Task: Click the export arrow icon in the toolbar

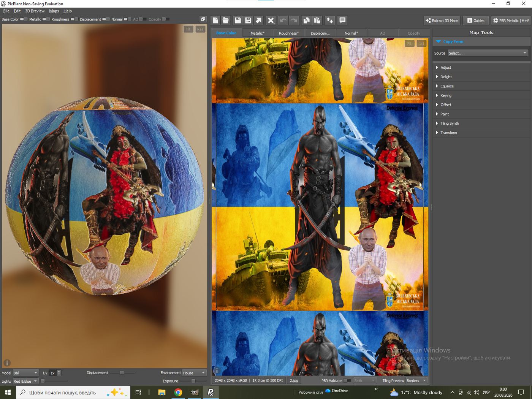Action: click(x=259, y=21)
